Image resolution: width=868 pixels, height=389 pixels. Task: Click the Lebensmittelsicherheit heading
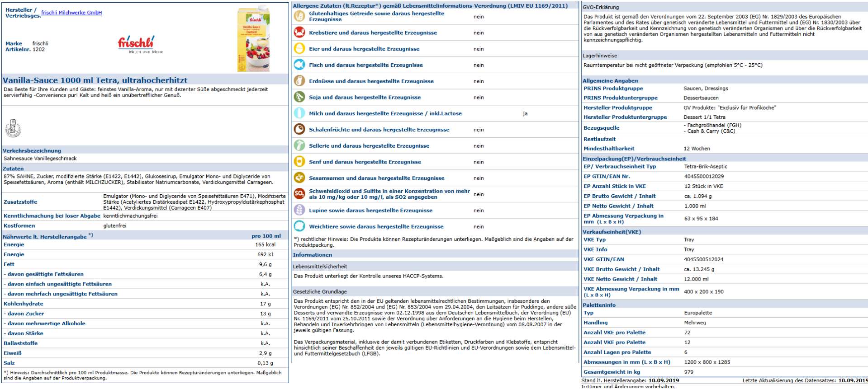click(x=320, y=267)
